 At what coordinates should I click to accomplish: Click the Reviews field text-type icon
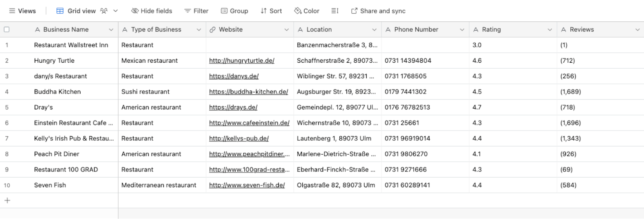tap(563, 30)
